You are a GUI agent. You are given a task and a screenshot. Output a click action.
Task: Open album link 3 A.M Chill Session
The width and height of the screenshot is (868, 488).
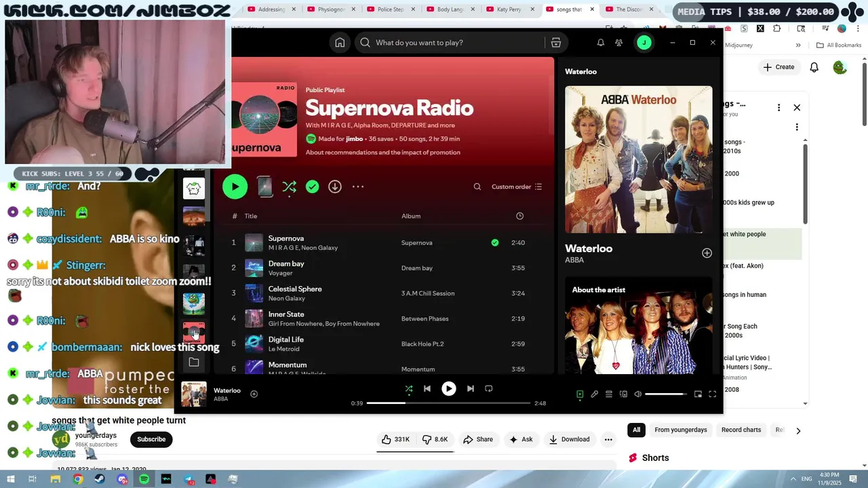428,293
